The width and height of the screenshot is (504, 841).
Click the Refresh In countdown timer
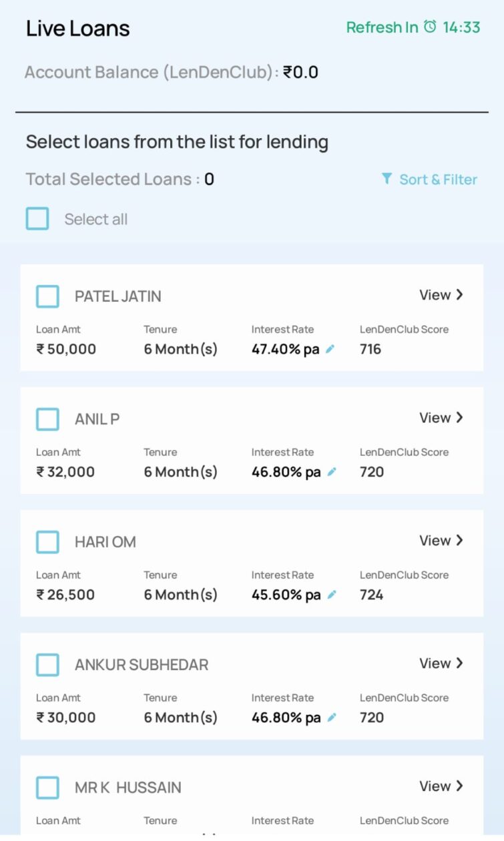pyautogui.click(x=461, y=27)
